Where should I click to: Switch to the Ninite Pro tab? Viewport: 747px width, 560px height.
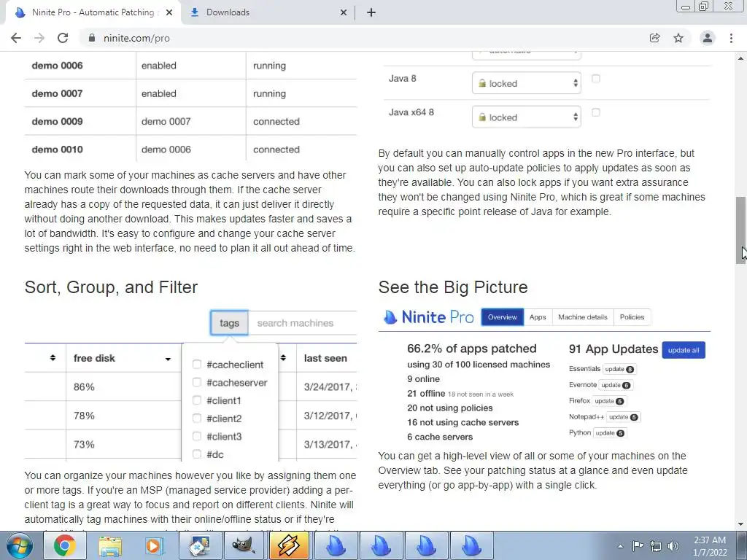[x=93, y=12]
